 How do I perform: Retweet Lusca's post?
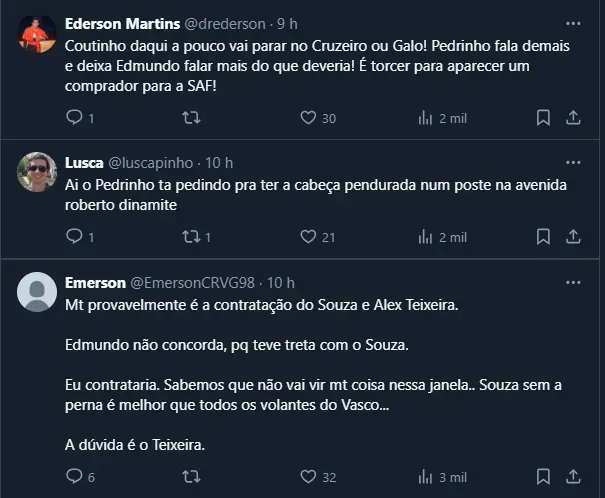[x=191, y=237]
